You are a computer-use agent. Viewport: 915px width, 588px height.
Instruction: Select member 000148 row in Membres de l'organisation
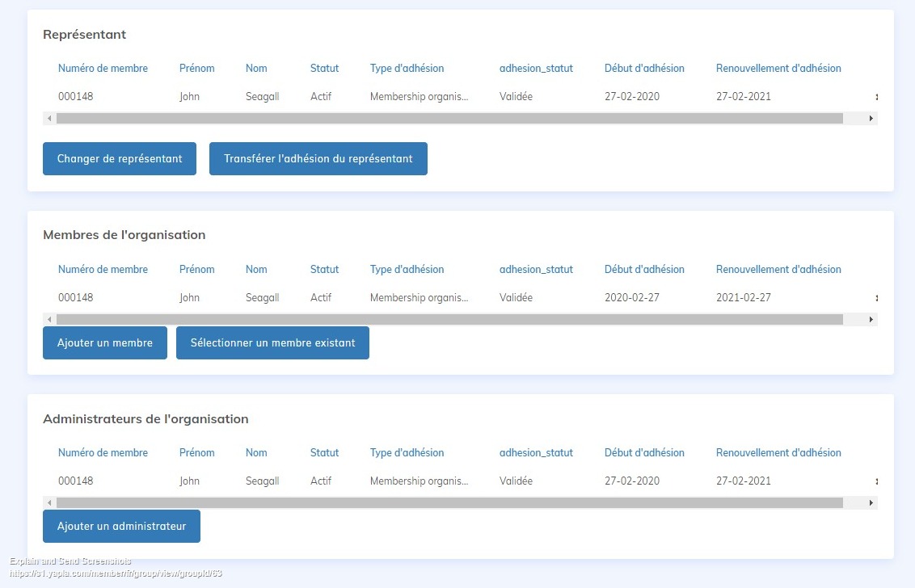point(76,298)
